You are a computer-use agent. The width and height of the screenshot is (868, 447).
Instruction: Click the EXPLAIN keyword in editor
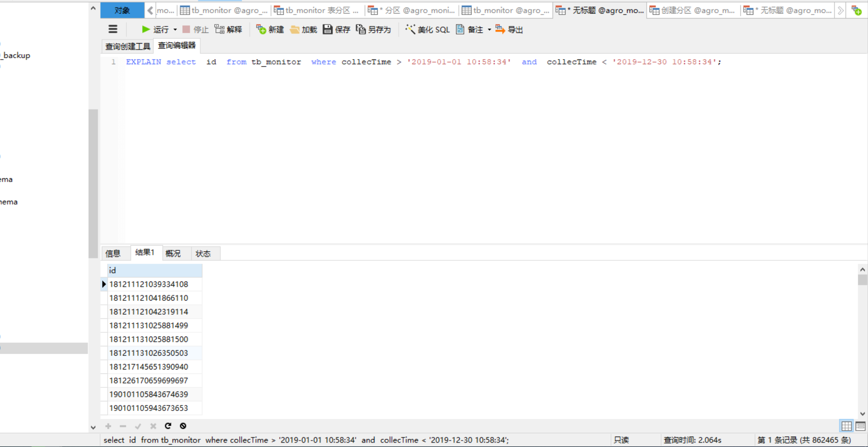pyautogui.click(x=144, y=62)
